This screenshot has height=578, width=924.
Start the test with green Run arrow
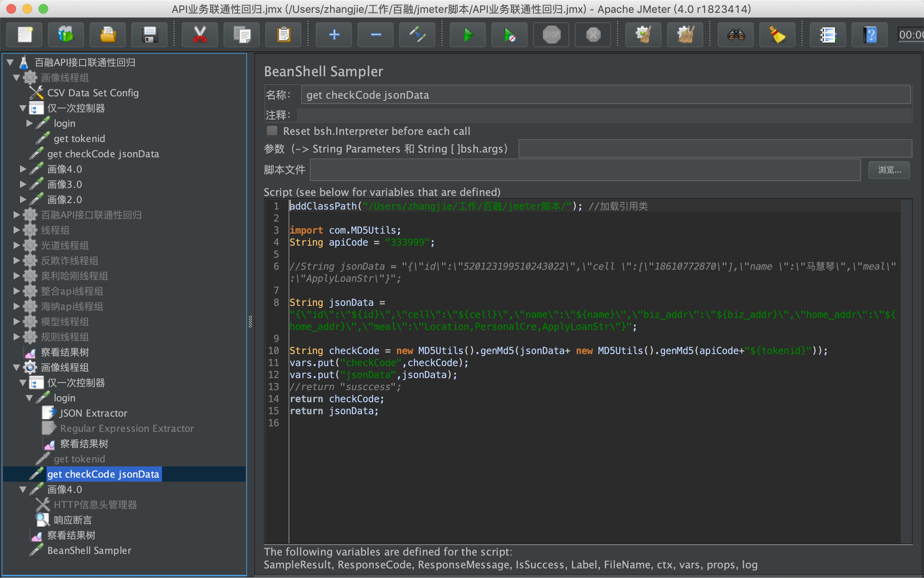coord(468,35)
